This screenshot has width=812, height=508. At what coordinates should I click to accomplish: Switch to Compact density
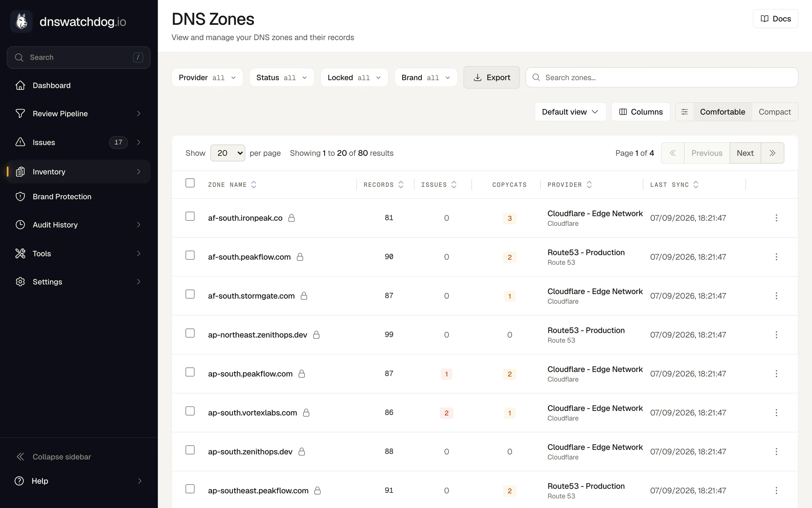tap(775, 112)
